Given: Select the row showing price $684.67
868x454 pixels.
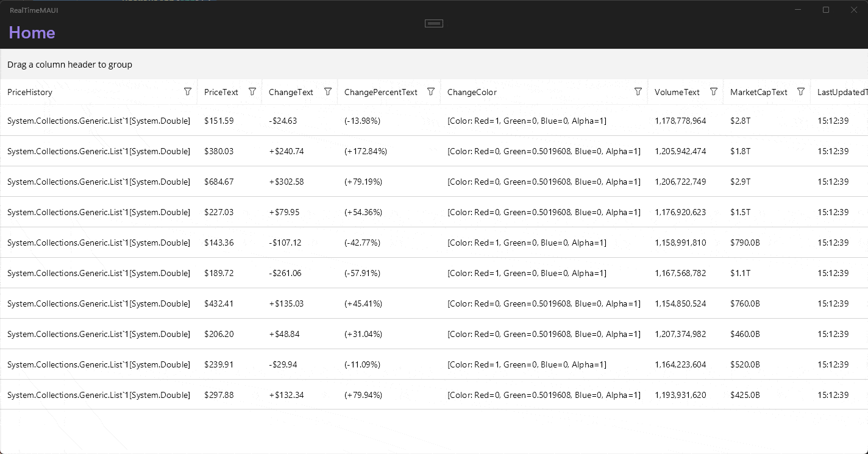Looking at the screenshot, I should (x=219, y=182).
